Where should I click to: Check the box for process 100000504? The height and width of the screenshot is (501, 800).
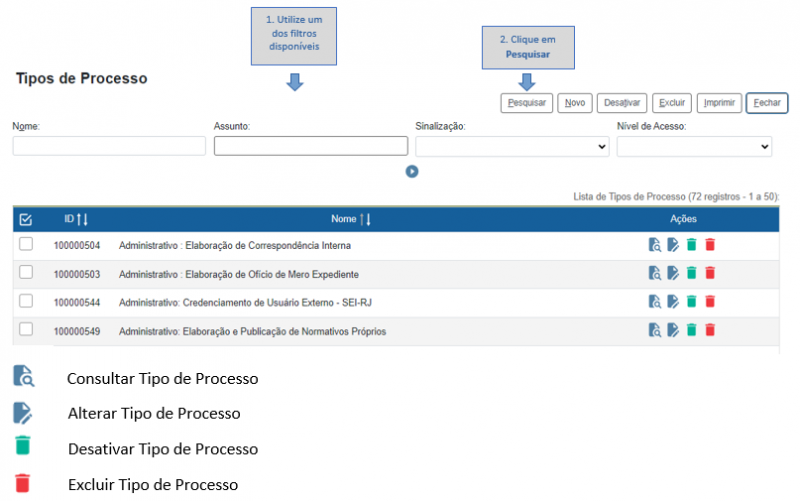point(26,244)
